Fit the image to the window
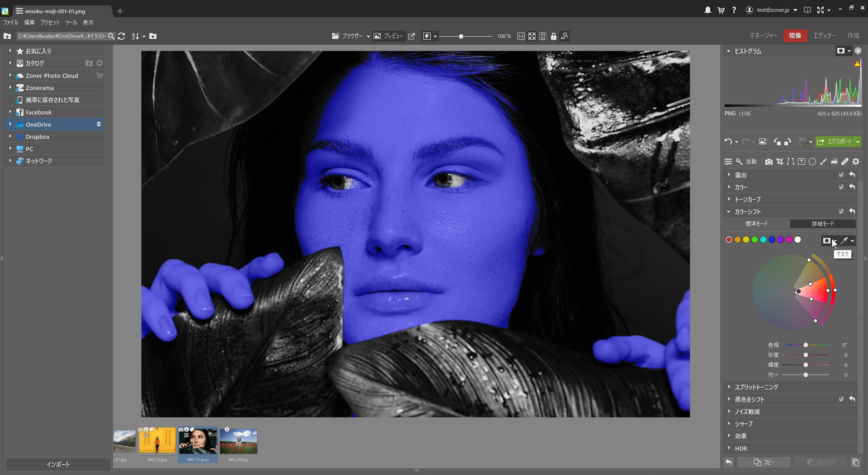The height and width of the screenshot is (475, 868). pyautogui.click(x=532, y=36)
